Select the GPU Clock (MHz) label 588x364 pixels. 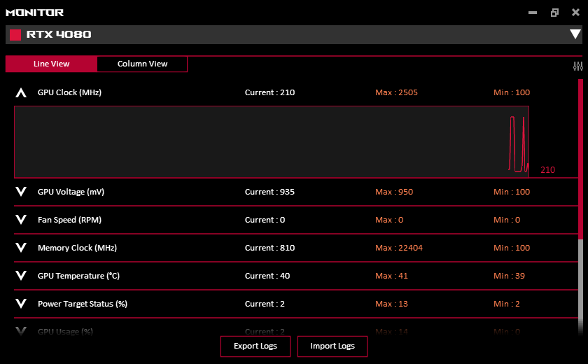69,92
